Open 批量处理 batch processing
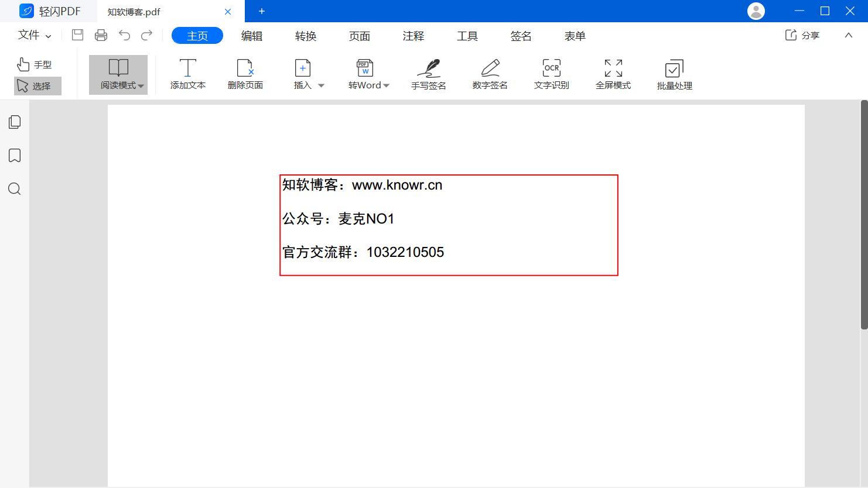868x488 pixels. [x=675, y=75]
